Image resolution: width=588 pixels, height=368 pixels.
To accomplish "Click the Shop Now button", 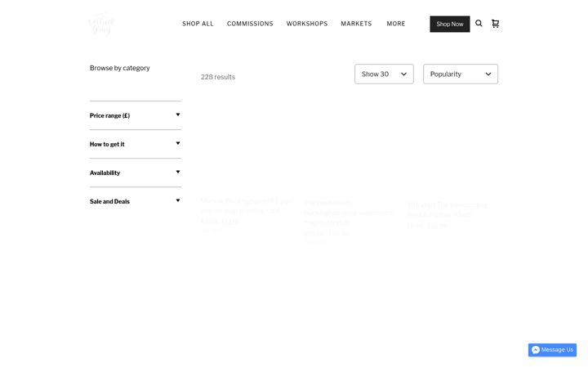I will tap(450, 24).
